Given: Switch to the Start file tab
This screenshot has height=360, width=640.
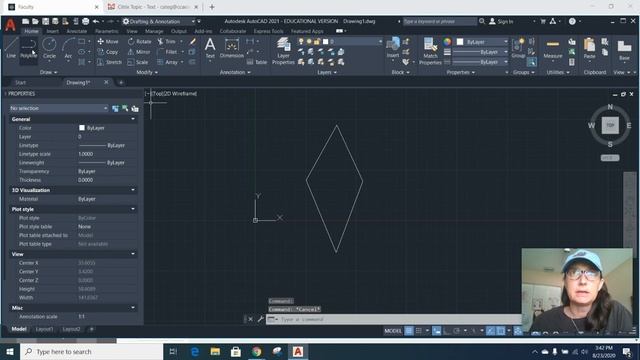Looking at the screenshot, I should pos(20,82).
